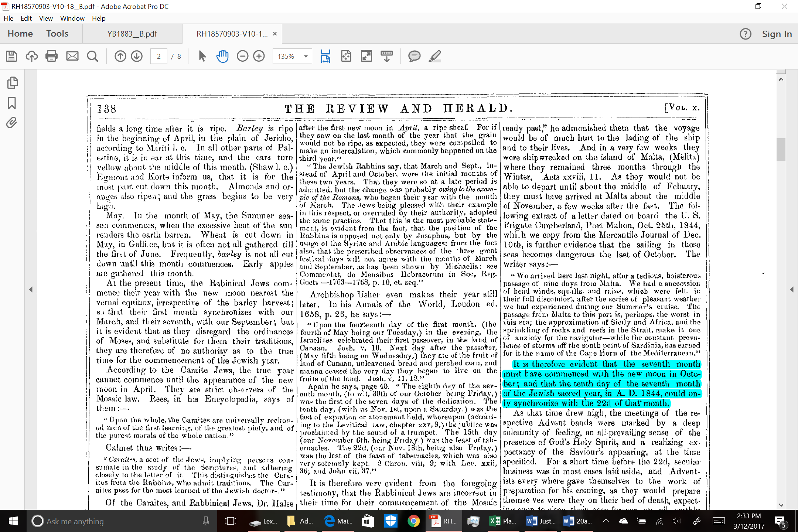Toggle read mode toolbar icon
The height and width of the screenshot is (532, 798).
click(387, 56)
